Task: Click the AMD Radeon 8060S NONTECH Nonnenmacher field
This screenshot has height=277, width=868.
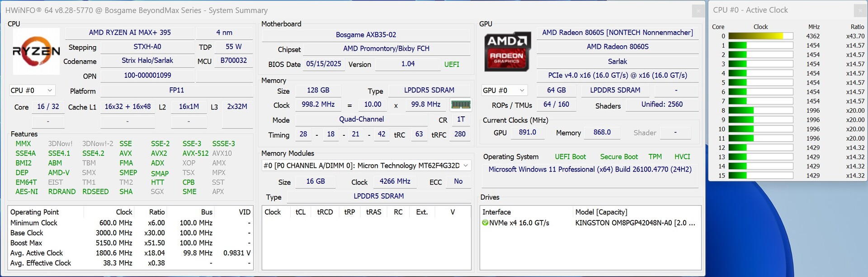Action: point(617,33)
